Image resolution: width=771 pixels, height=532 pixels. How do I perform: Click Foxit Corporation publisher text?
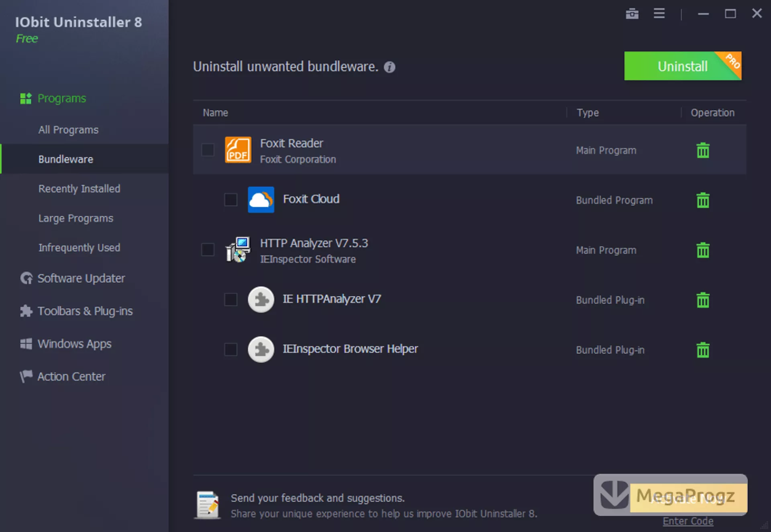(298, 159)
